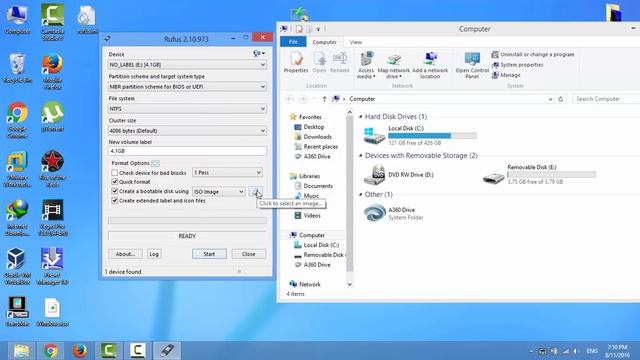This screenshot has width=640, height=360.
Task: Click Uninstall or change a program
Action: click(533, 54)
